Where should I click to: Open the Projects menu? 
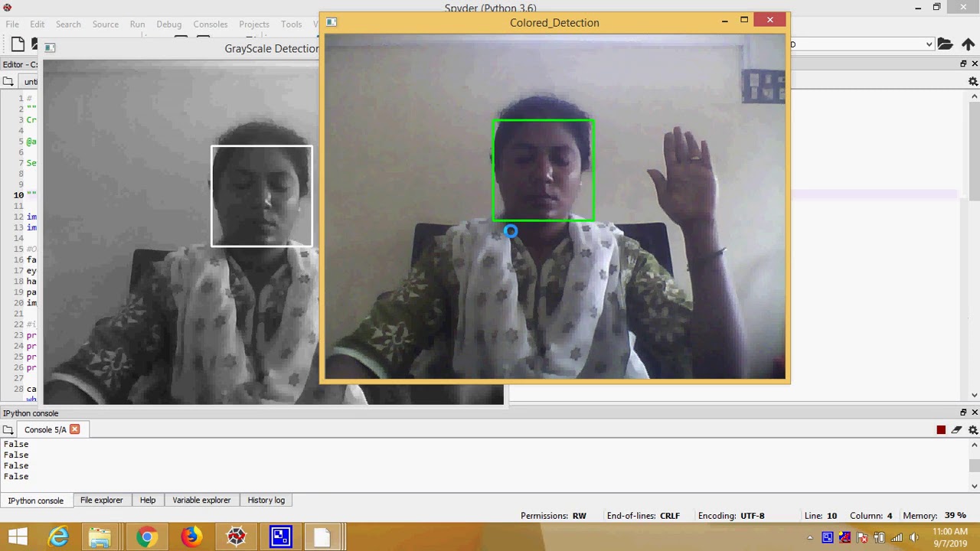point(254,24)
